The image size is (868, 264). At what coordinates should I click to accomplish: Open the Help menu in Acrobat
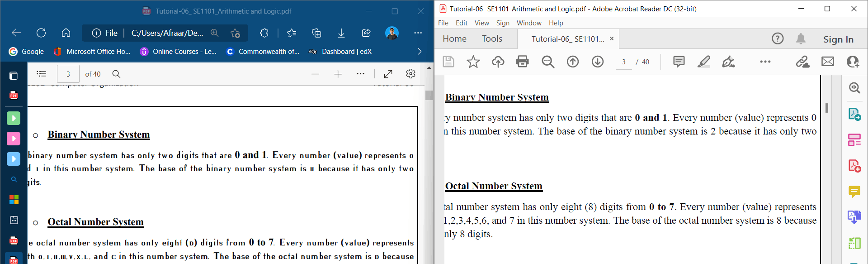click(556, 23)
